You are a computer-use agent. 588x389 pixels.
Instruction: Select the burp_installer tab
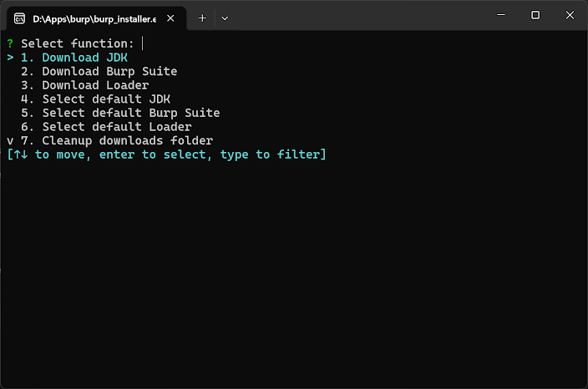(x=96, y=18)
